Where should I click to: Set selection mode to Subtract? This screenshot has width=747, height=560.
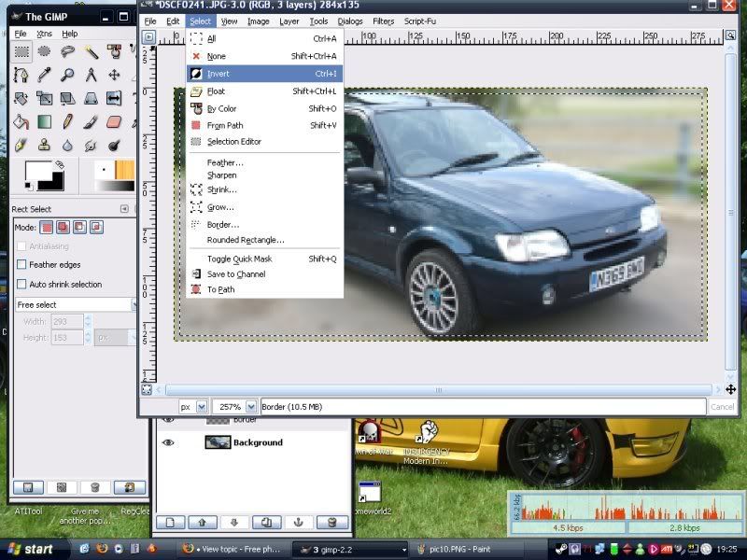click(79, 227)
